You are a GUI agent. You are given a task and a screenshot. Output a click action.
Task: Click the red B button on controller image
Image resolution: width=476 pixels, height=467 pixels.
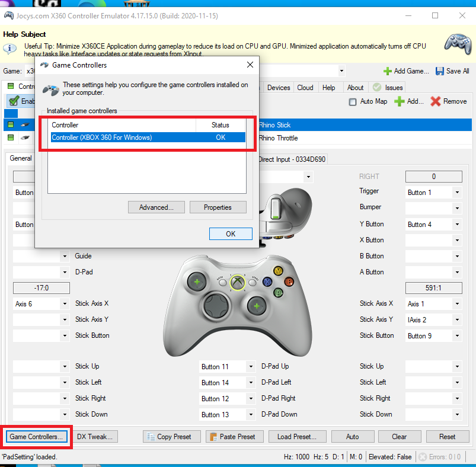[x=289, y=282]
